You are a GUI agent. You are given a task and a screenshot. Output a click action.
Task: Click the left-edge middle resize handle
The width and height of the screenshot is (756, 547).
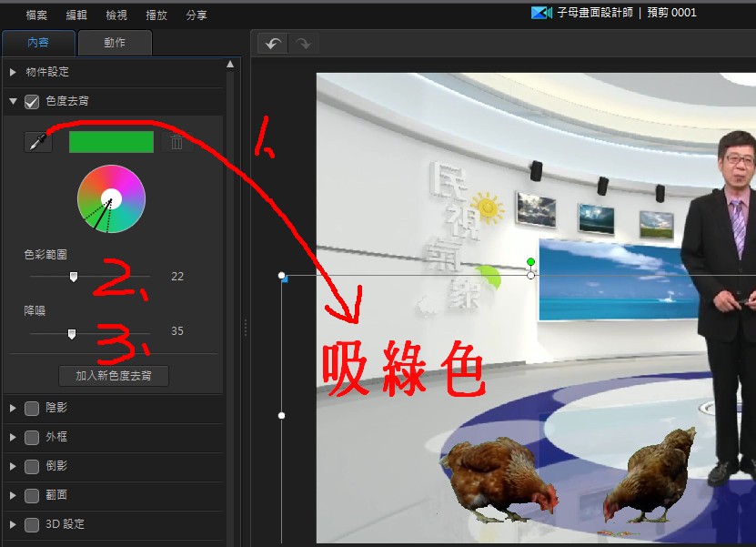pyautogui.click(x=282, y=415)
